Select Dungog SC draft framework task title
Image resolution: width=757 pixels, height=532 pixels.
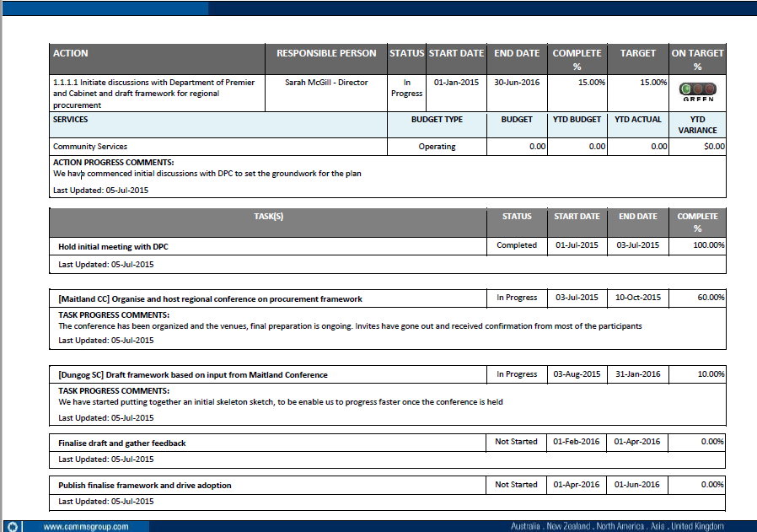193,375
